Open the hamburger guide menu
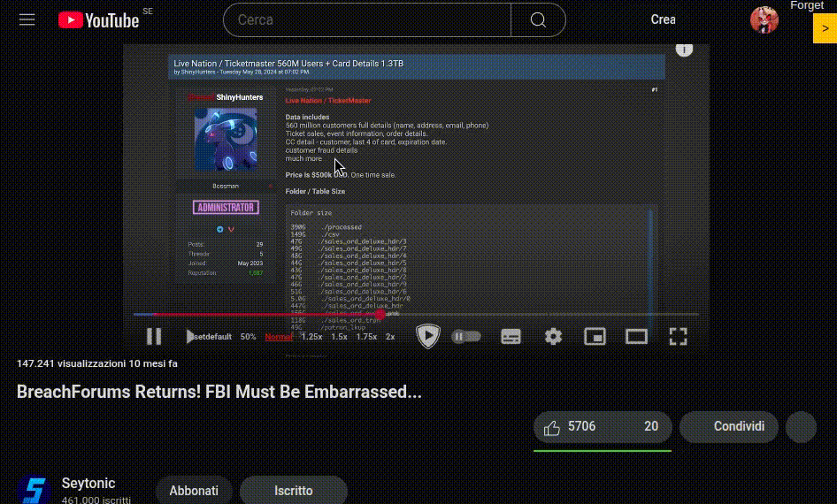 pos(27,19)
